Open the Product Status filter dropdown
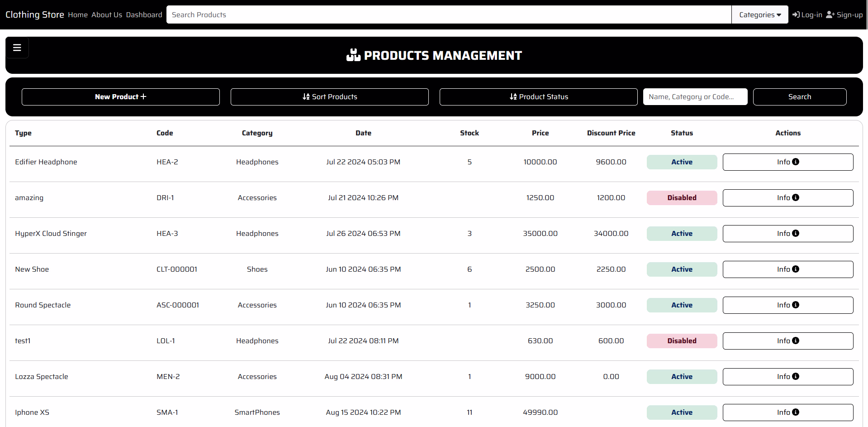The height and width of the screenshot is (427, 868). tap(538, 97)
